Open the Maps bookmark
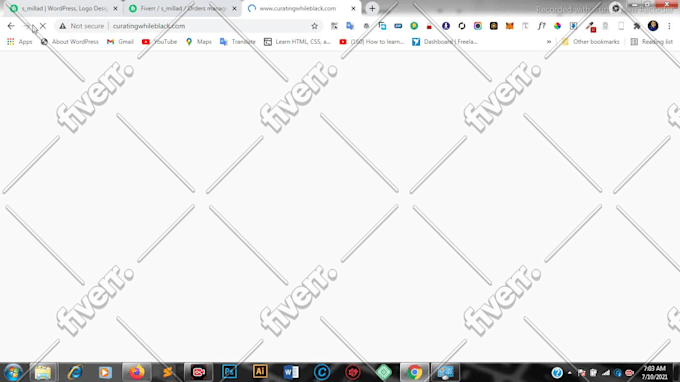The height and width of the screenshot is (382, 680). (198, 42)
